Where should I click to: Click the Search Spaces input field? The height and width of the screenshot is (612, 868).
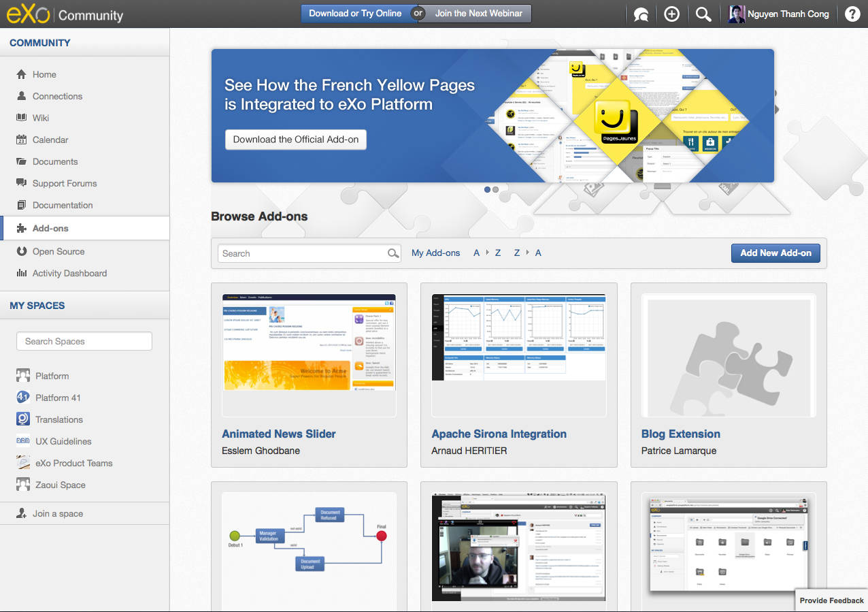click(x=84, y=342)
